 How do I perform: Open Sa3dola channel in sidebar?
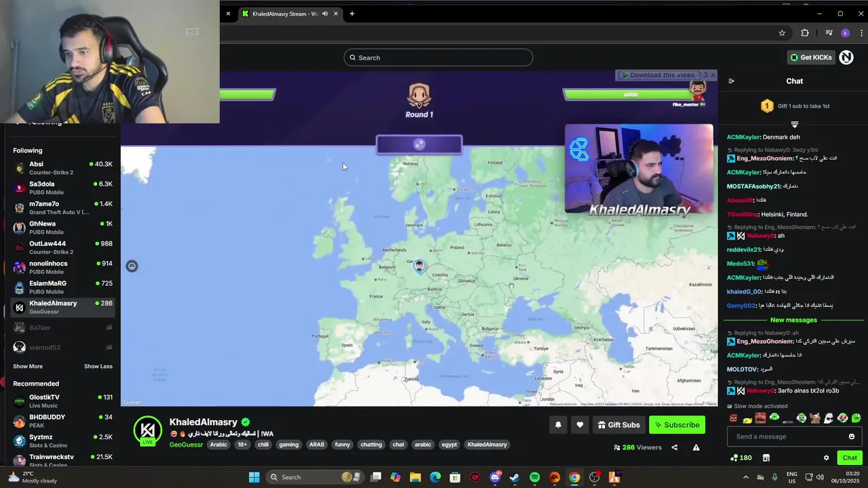(62, 188)
